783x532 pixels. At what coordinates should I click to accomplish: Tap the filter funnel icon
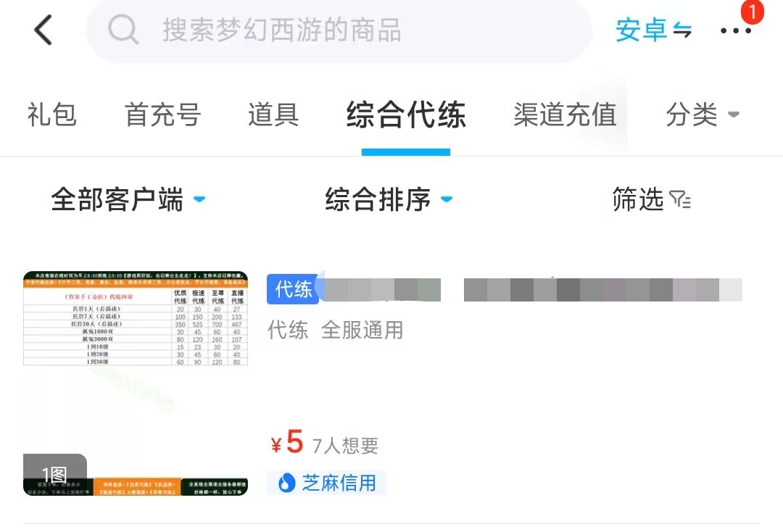(x=679, y=199)
